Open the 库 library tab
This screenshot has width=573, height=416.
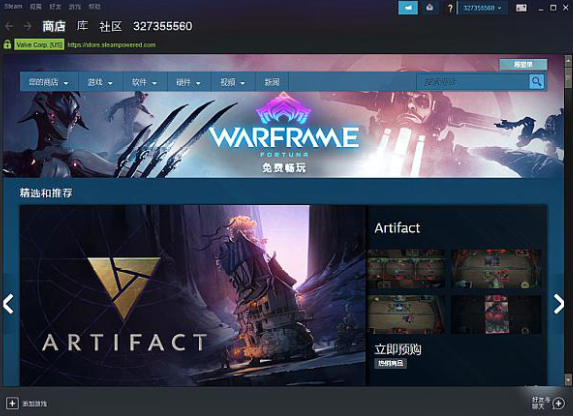(x=83, y=26)
